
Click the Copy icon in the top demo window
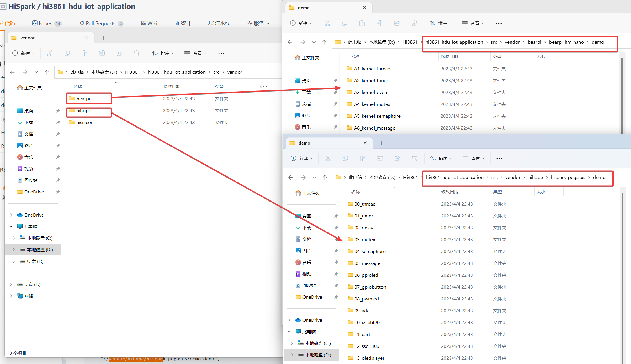pyautogui.click(x=345, y=23)
